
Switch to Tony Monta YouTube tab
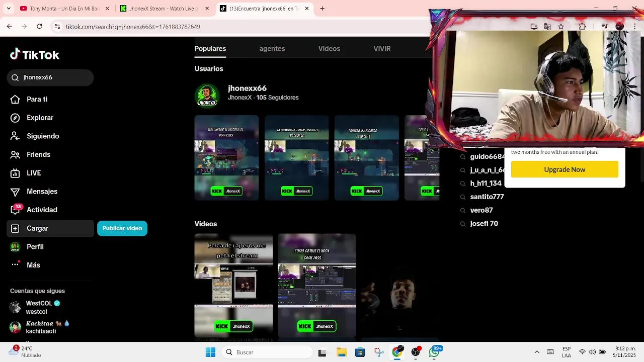[x=64, y=9]
